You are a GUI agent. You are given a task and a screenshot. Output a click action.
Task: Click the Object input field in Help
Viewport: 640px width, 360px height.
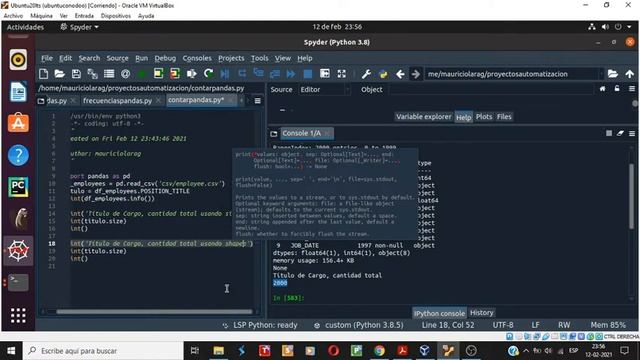coord(491,89)
